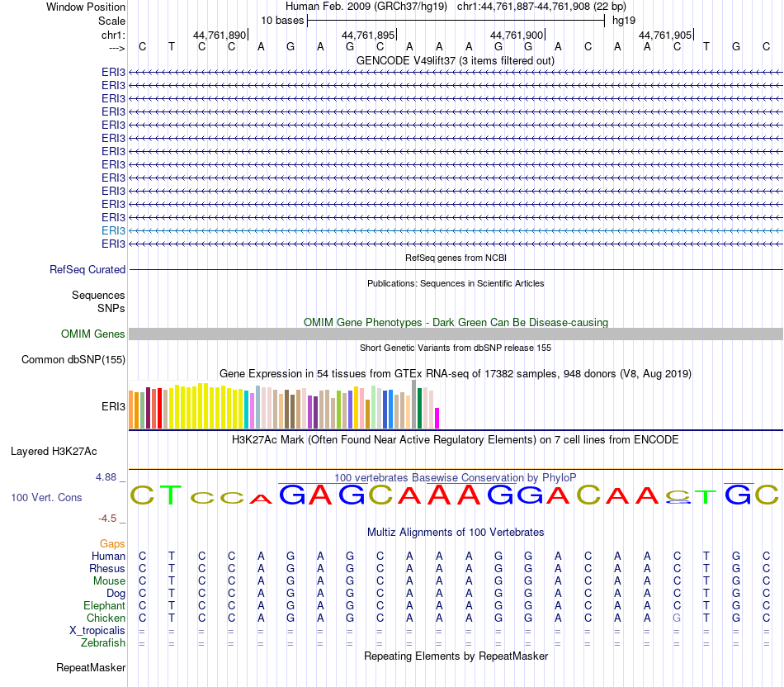The image size is (784, 687).
Task: Open Multiz Alignments of 100 Vertebrates title
Action: pyautogui.click(x=456, y=533)
